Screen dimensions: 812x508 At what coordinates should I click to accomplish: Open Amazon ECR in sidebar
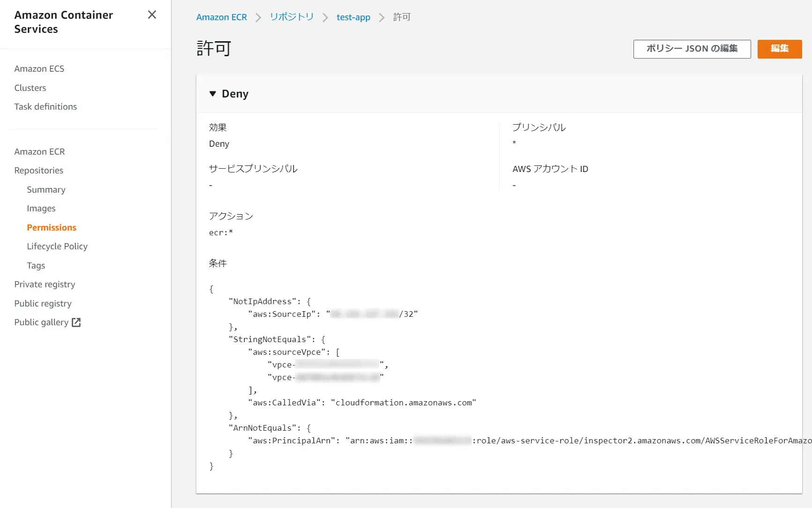39,152
